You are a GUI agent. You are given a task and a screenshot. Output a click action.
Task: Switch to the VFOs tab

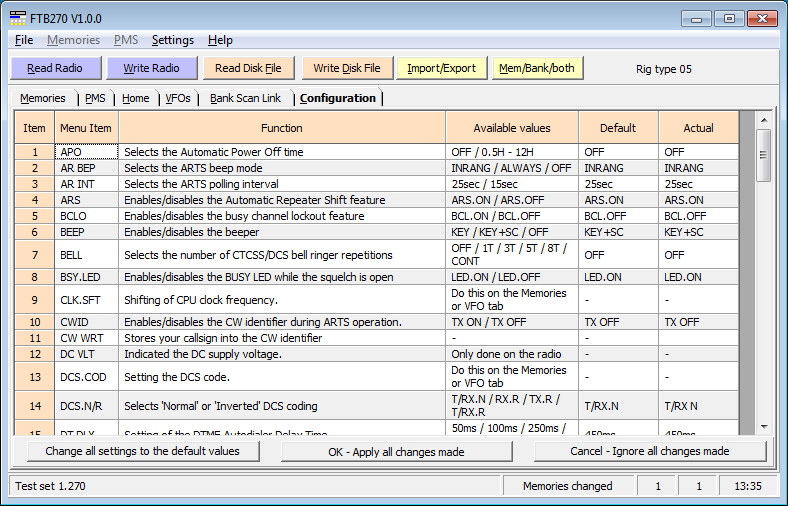click(x=177, y=98)
